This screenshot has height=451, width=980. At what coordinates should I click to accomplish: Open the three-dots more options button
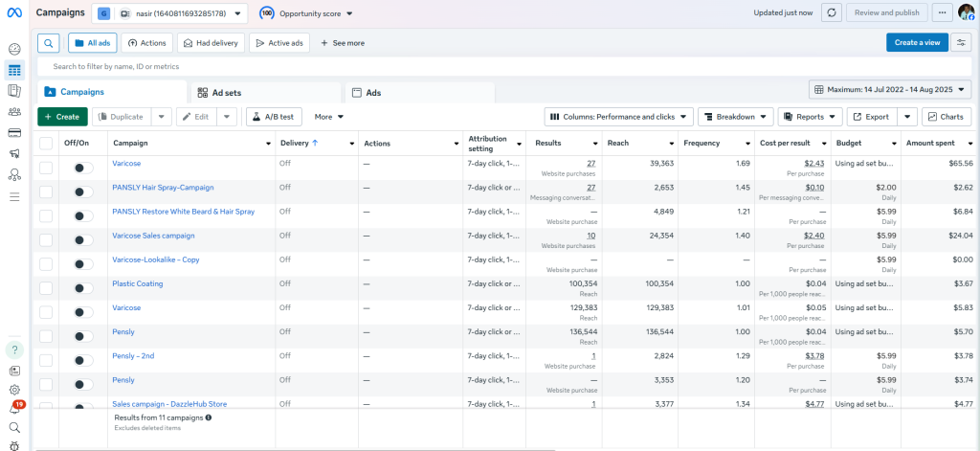(943, 12)
